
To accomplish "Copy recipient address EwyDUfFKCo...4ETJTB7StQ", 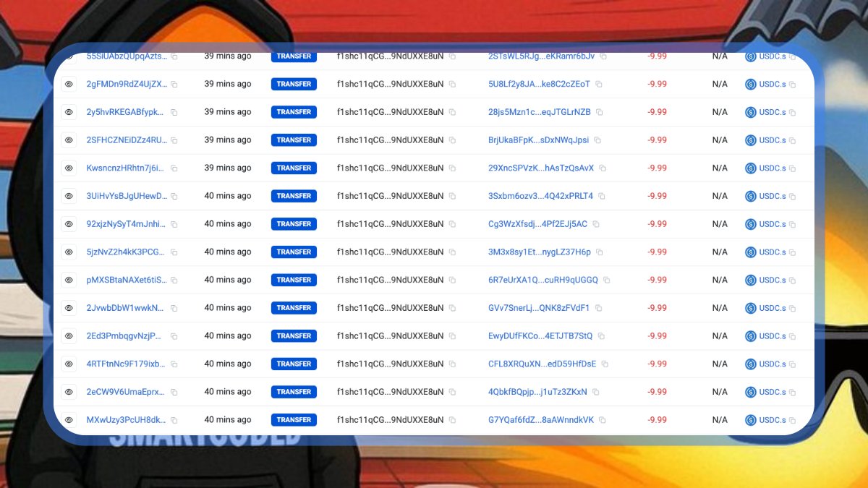I will tap(601, 336).
